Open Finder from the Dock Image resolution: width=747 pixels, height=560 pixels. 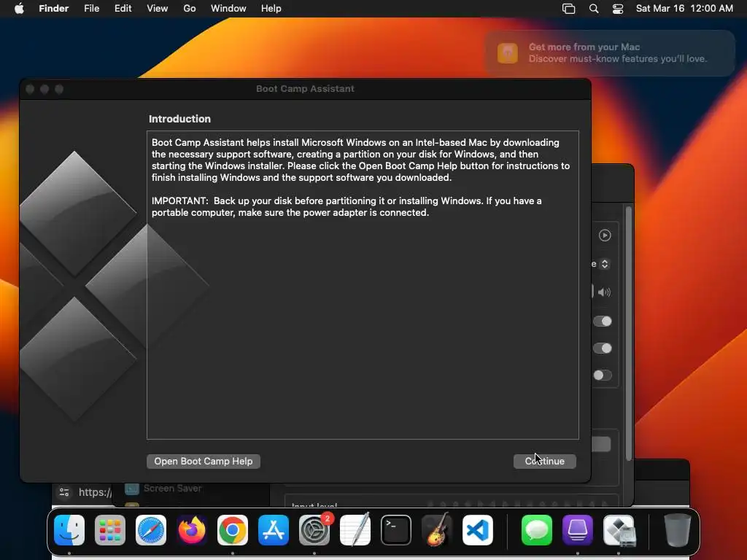69,530
